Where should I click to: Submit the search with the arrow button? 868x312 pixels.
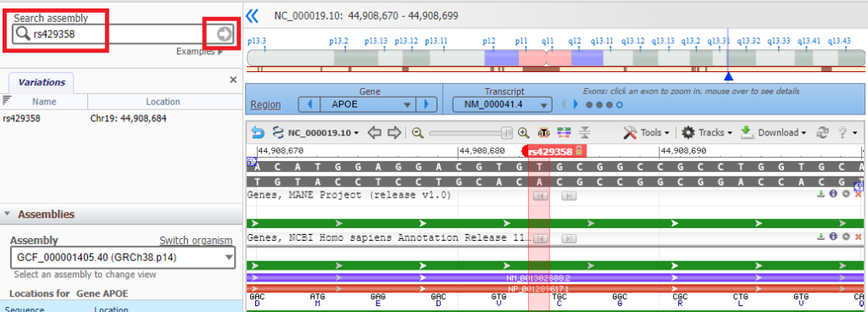[224, 34]
